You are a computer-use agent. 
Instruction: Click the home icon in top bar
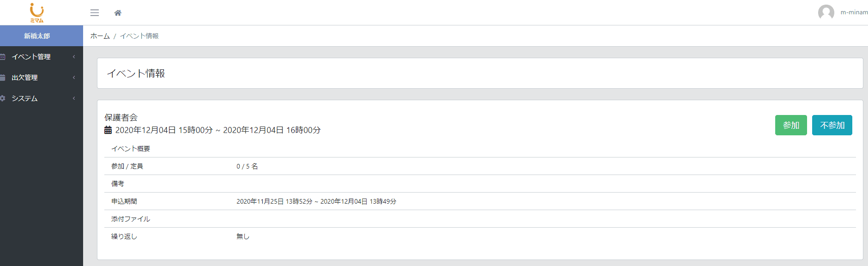click(118, 13)
